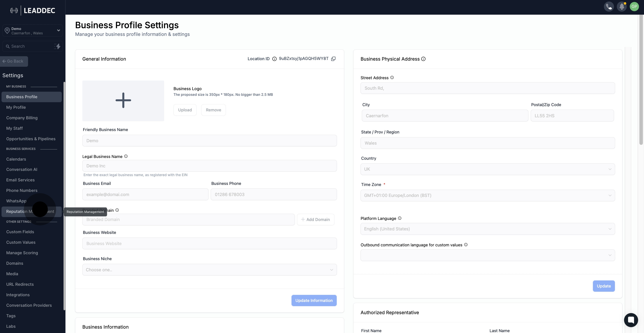The height and width of the screenshot is (333, 644).
Task: Focus the Street Address field
Action: 488,88
